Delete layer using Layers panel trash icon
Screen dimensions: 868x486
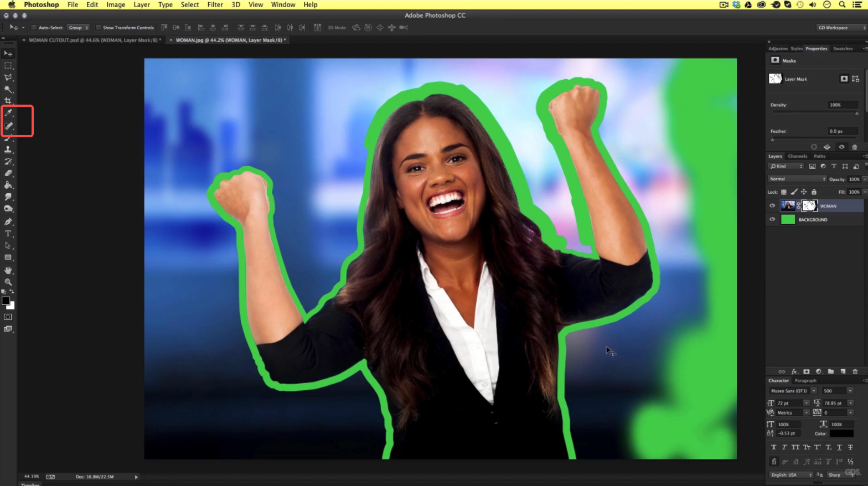pos(855,371)
